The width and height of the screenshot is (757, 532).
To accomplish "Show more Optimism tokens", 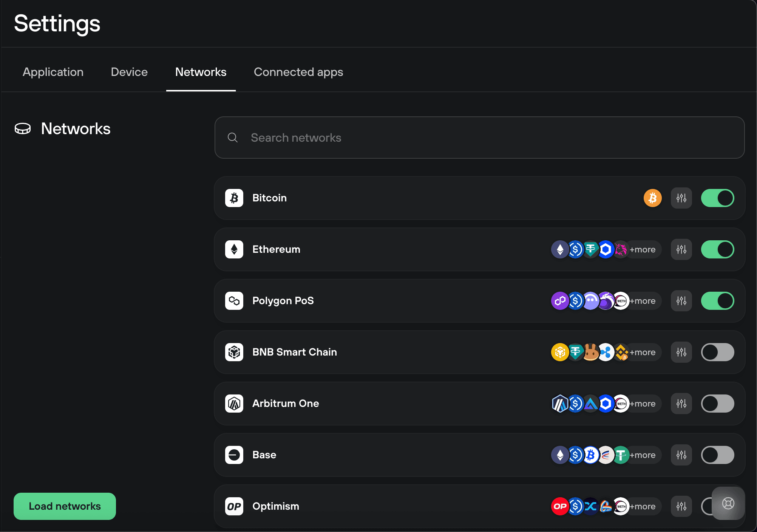I will [643, 506].
